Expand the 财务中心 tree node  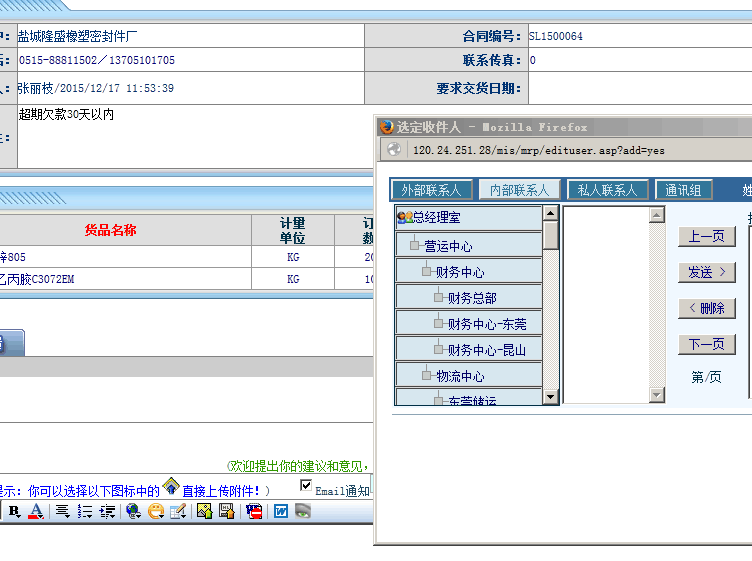pos(427,272)
